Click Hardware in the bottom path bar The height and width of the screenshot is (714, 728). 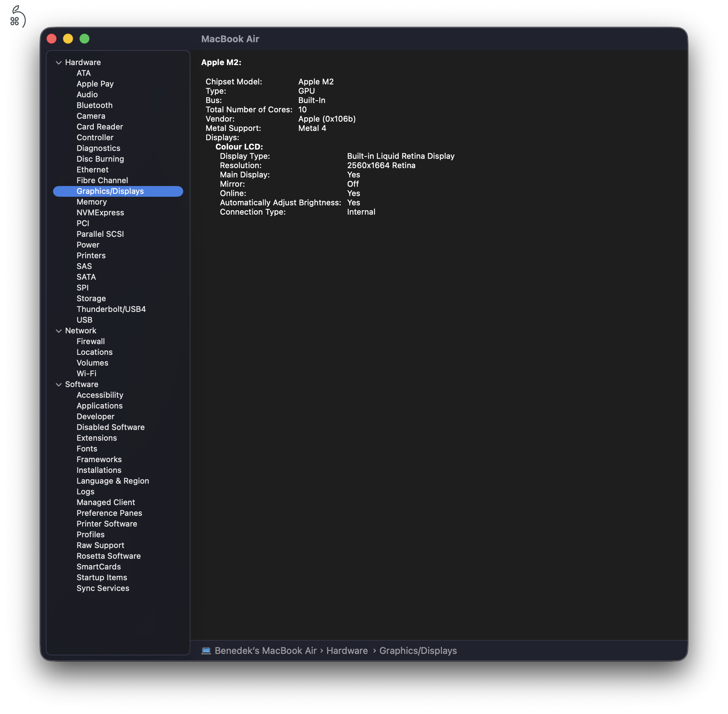click(x=347, y=651)
